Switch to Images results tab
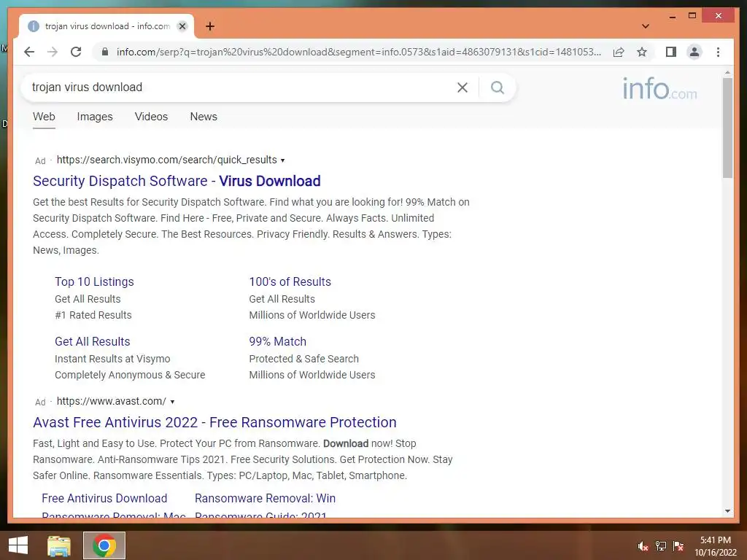Image resolution: width=747 pixels, height=560 pixels. [x=95, y=117]
